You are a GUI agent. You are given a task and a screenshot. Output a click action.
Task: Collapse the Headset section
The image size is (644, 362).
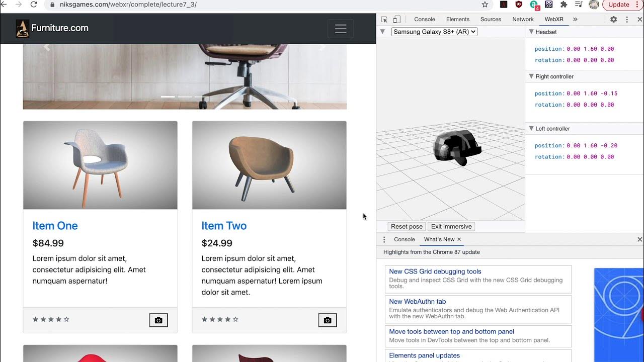click(x=531, y=32)
